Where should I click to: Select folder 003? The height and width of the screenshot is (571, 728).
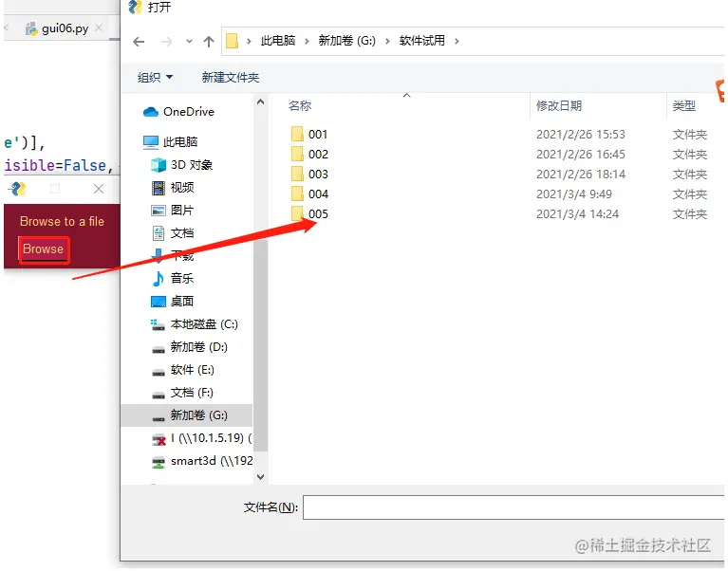pyautogui.click(x=318, y=175)
